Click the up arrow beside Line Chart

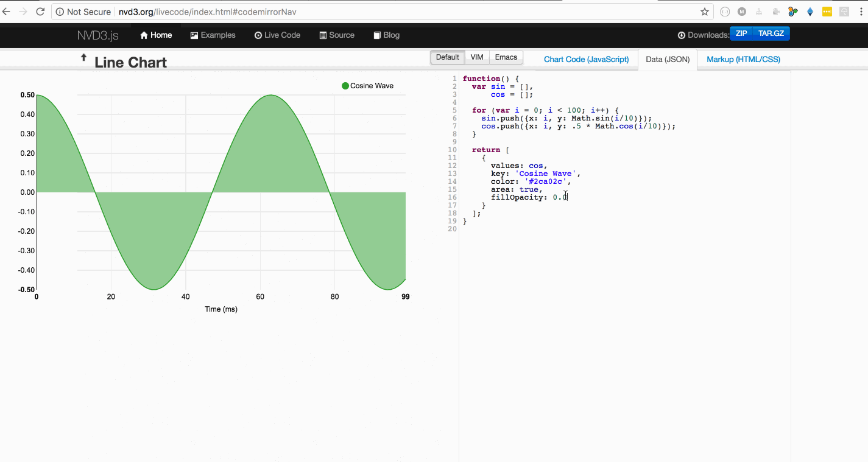click(83, 57)
